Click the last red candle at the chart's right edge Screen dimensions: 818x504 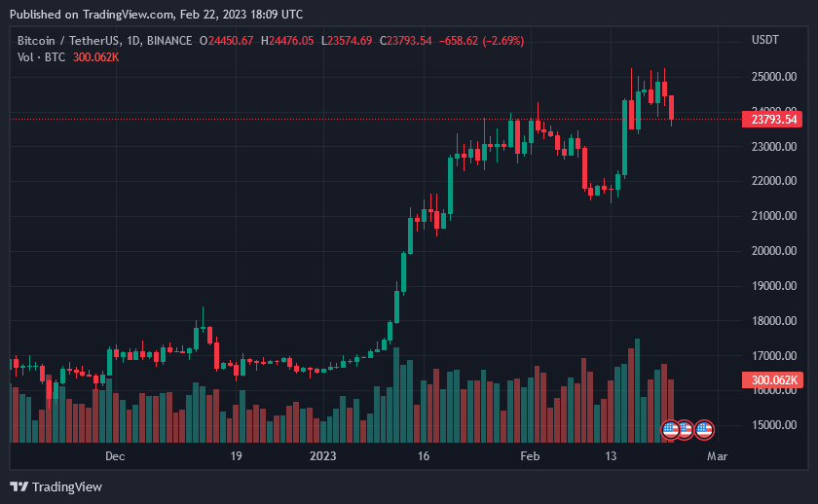[x=671, y=108]
